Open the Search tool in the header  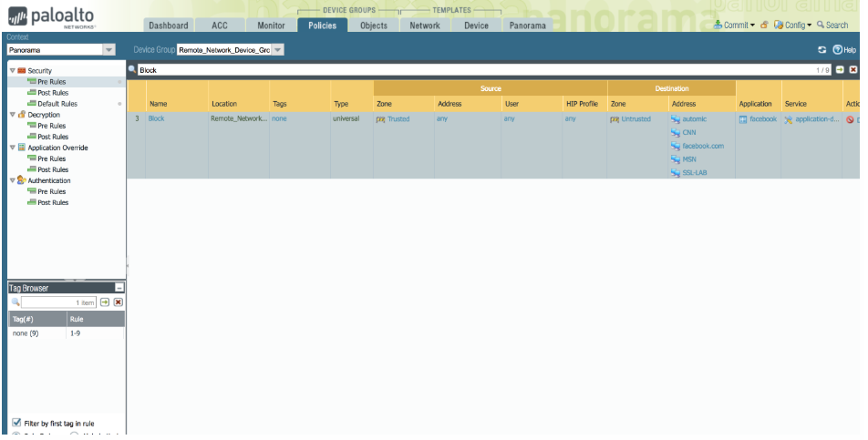coord(832,25)
